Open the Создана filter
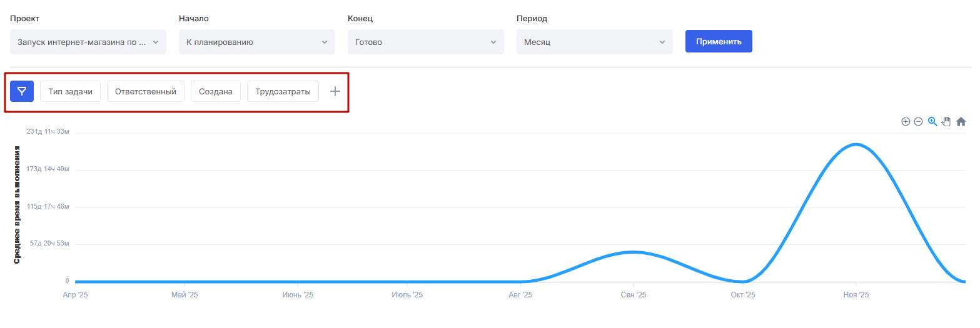 click(216, 92)
